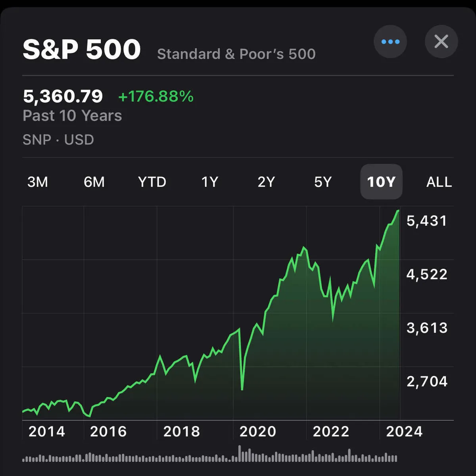Switch chart to 2Y range

266,182
